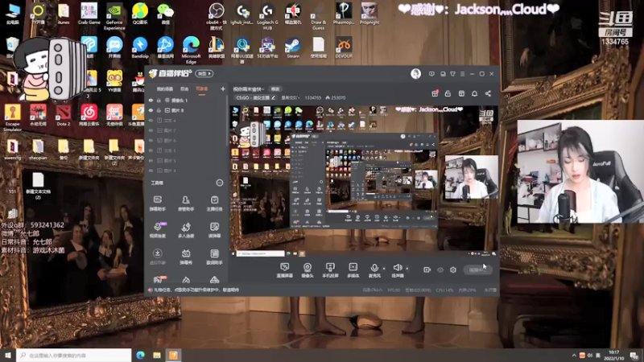The width and height of the screenshot is (644, 362).
Task: Click the Windows taskbar search box
Action: (74, 355)
